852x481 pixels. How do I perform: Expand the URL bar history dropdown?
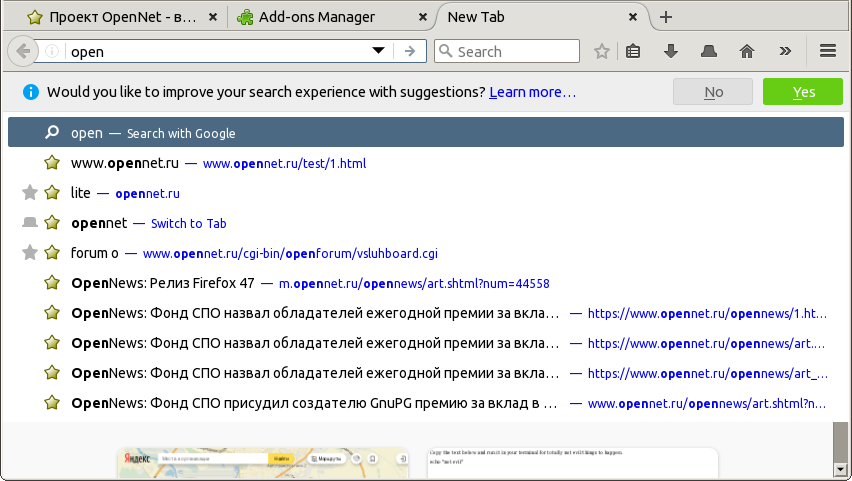click(x=379, y=51)
